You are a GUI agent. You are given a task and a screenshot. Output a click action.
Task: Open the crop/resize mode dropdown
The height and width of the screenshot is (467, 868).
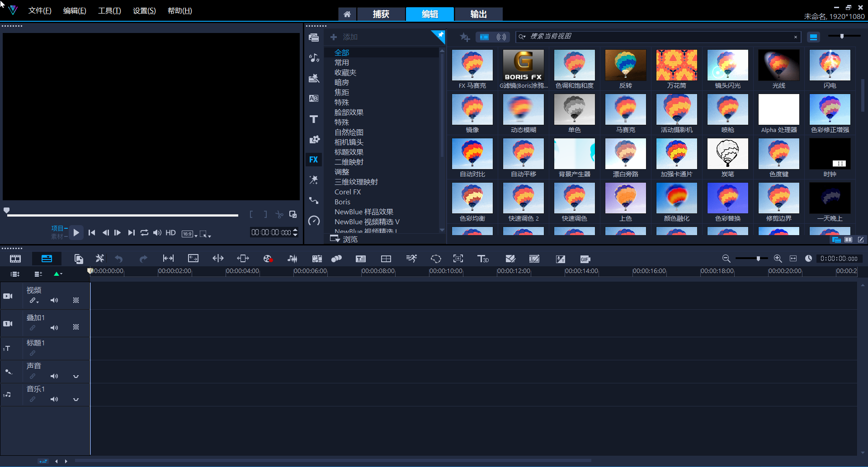coord(205,234)
